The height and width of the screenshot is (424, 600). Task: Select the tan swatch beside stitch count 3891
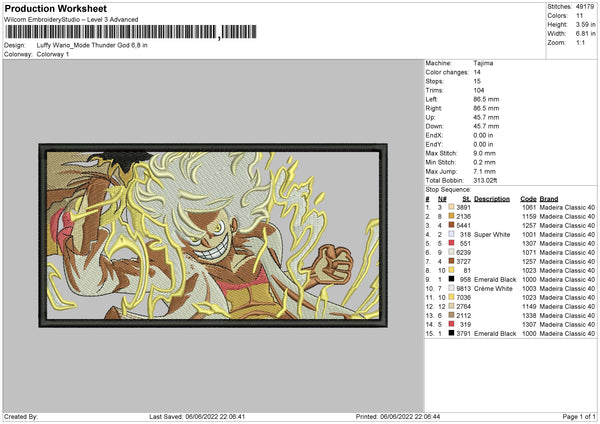451,207
